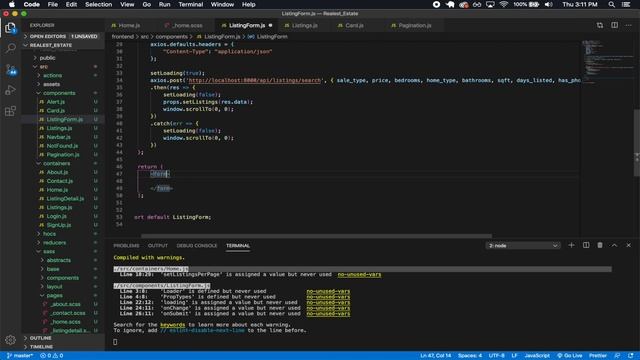Collapse the components folder
This screenshot has width=640, height=360.
point(59,93)
